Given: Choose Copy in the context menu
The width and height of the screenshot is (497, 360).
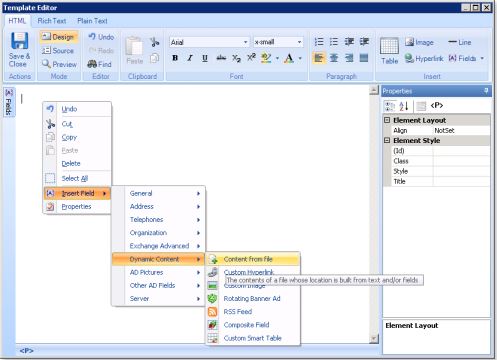Looking at the screenshot, I should 77,137.
